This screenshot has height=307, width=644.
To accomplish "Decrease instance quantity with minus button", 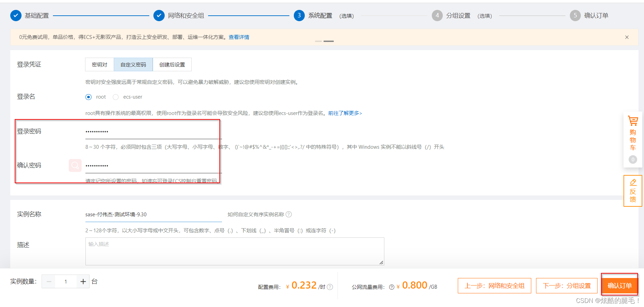I will pyautogui.click(x=49, y=281).
